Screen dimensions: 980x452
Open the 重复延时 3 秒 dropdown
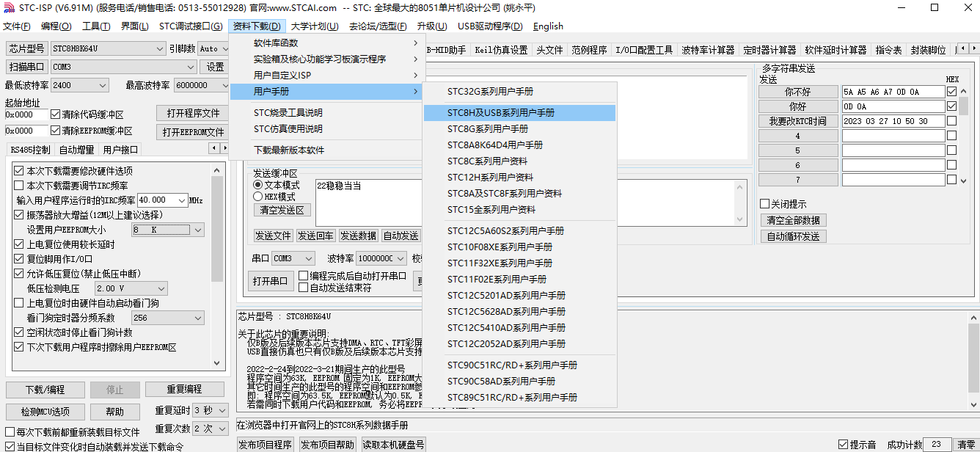pos(211,410)
